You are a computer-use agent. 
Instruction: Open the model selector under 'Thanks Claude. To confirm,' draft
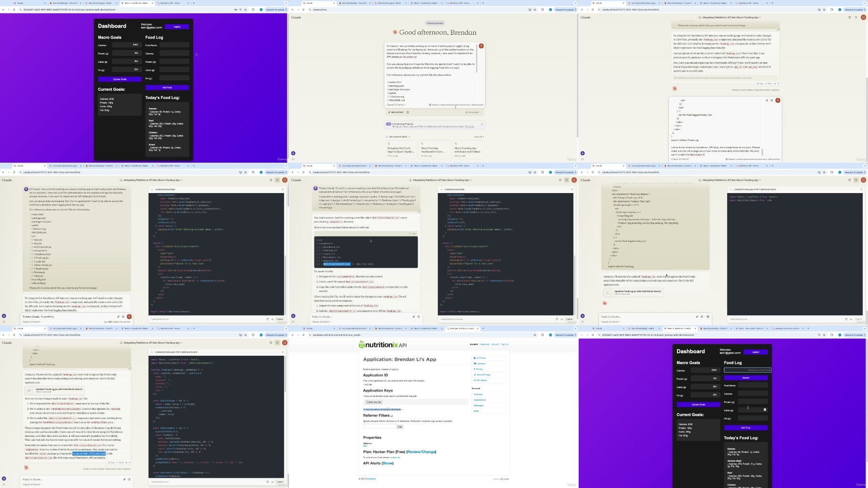point(32,322)
